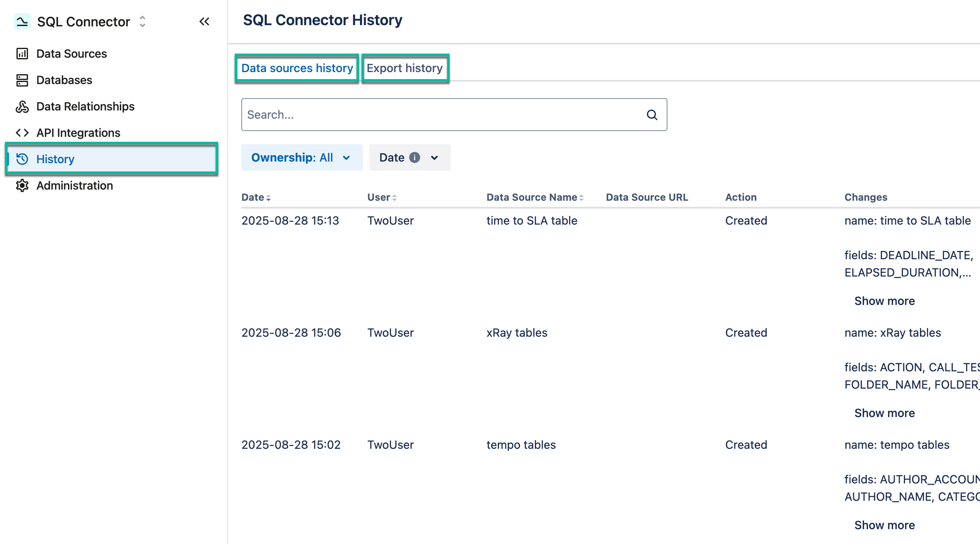The width and height of the screenshot is (980, 544).
Task: Open the Ownership: All dropdown
Action: tap(301, 157)
